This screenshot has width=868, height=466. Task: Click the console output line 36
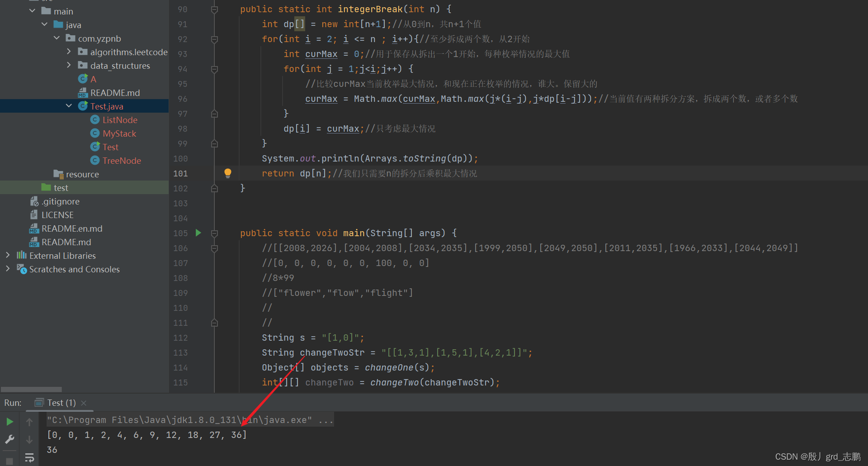pyautogui.click(x=52, y=450)
